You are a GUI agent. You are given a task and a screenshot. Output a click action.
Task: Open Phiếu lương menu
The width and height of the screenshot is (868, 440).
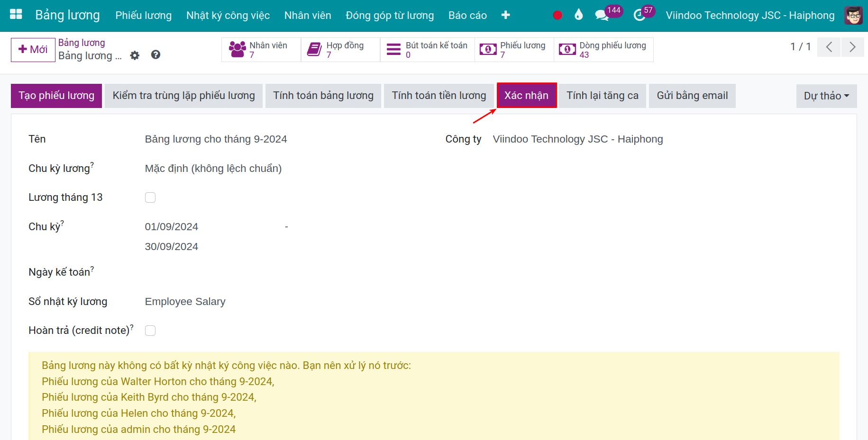point(144,15)
